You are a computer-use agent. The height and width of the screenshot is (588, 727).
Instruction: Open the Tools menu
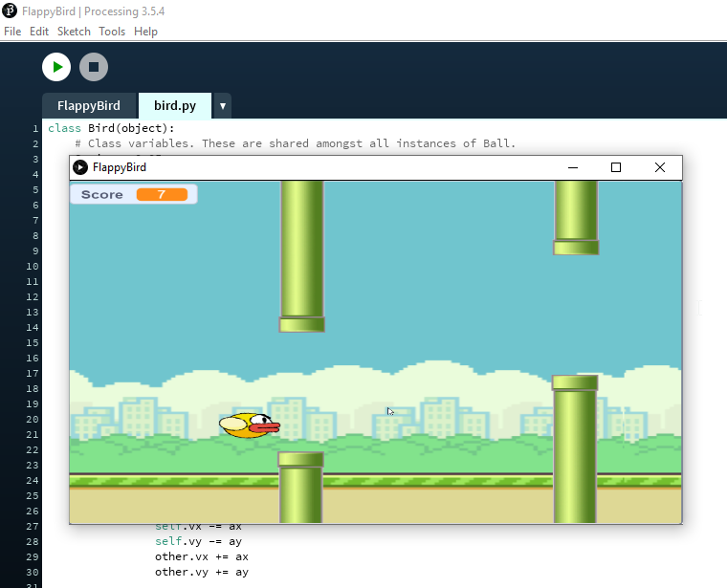pyautogui.click(x=112, y=32)
